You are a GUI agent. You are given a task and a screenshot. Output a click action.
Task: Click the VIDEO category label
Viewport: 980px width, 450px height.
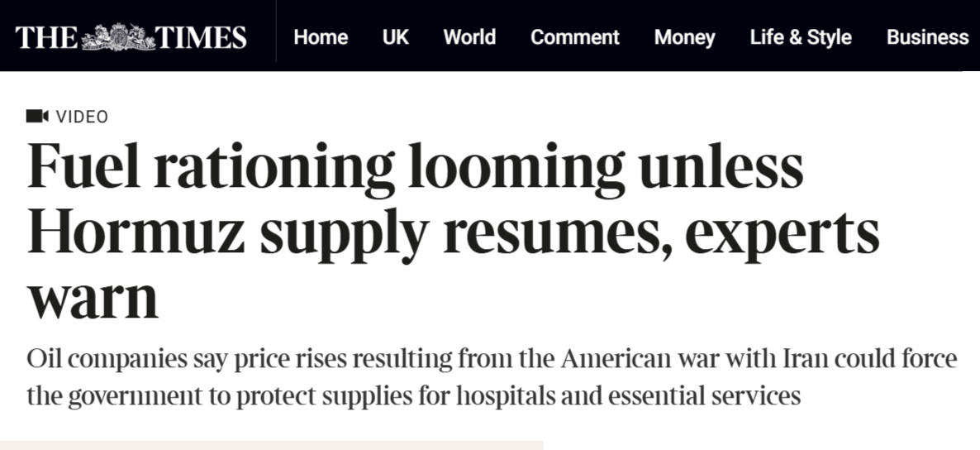point(82,117)
